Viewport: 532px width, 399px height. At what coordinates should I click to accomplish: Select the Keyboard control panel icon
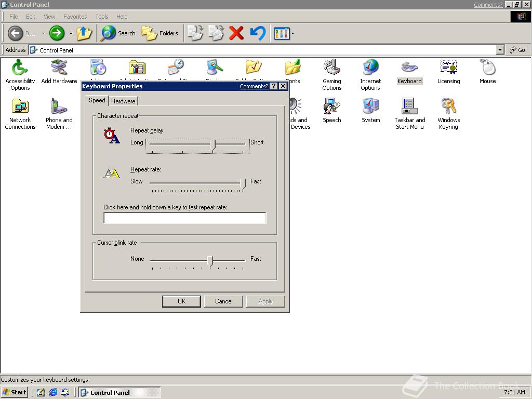point(409,72)
